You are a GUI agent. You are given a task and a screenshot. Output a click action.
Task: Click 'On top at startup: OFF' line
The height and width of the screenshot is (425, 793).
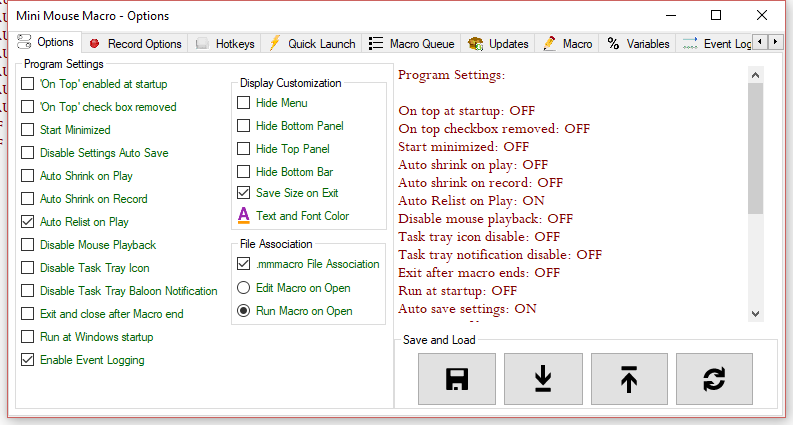pyautogui.click(x=466, y=111)
